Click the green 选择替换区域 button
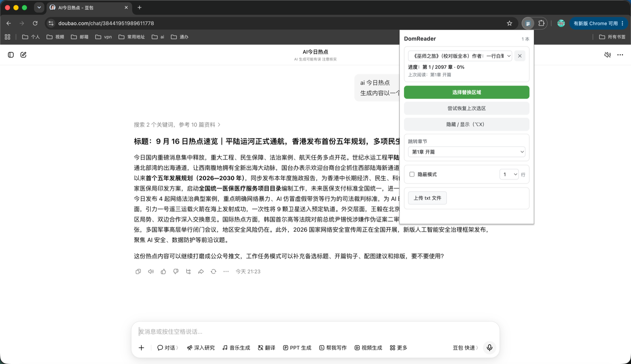631x364 pixels. [x=467, y=92]
